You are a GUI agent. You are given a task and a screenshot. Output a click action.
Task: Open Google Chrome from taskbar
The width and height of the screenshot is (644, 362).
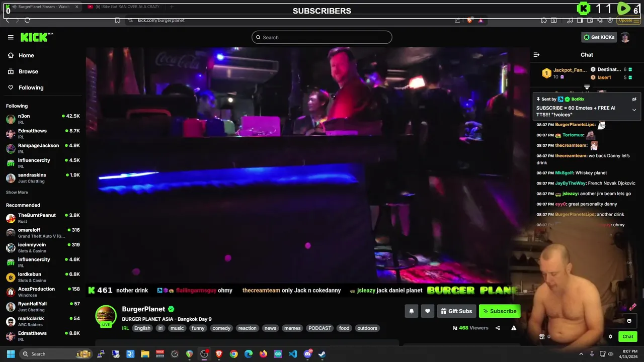coord(233,354)
